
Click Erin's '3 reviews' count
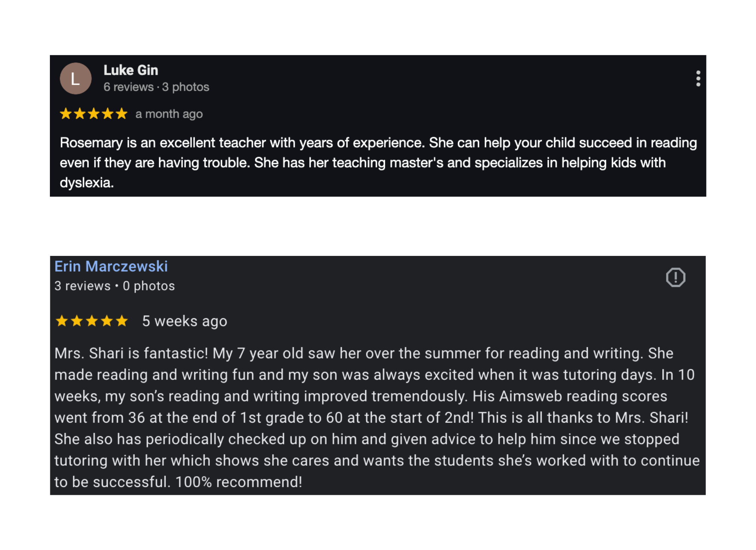click(82, 286)
